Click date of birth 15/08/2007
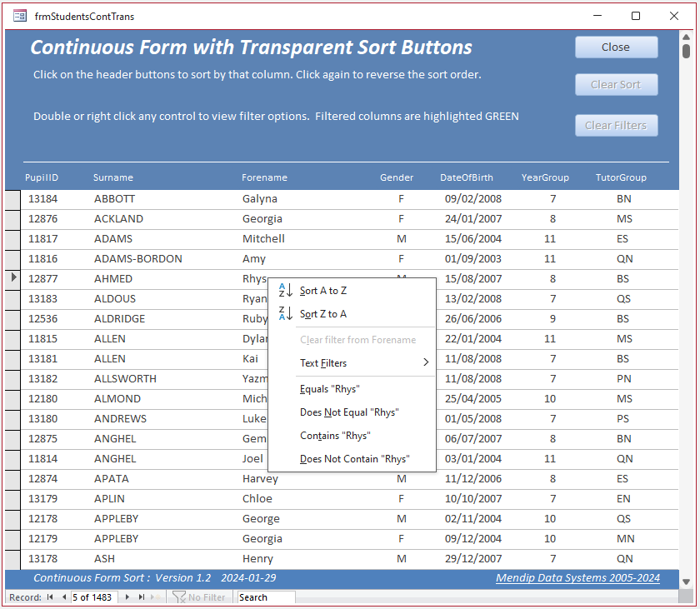The width and height of the screenshot is (700, 609). click(x=473, y=278)
